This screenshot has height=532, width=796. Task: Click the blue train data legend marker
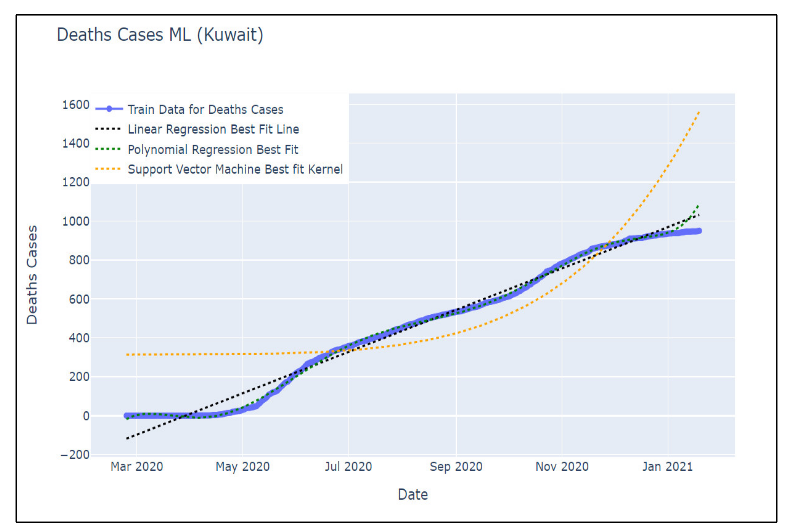pos(109,109)
